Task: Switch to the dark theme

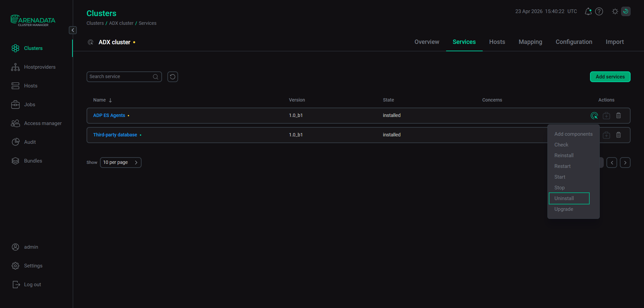Action: (626, 11)
